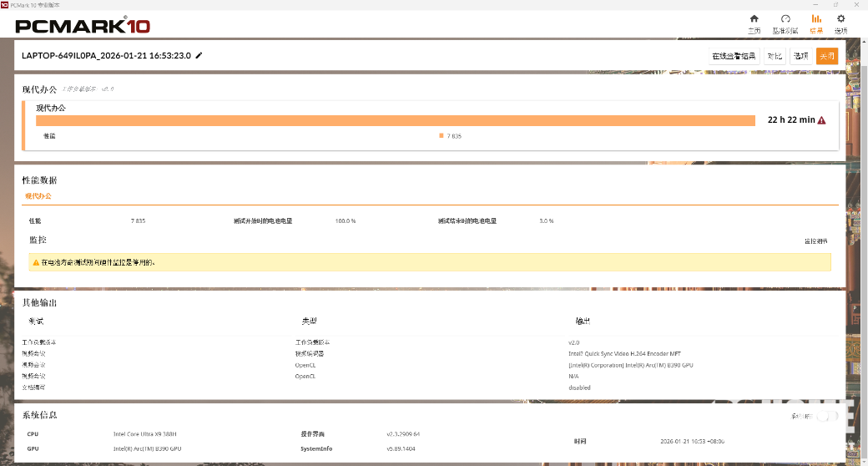Click the warning triangle beside 22 h 22 min

821,120
